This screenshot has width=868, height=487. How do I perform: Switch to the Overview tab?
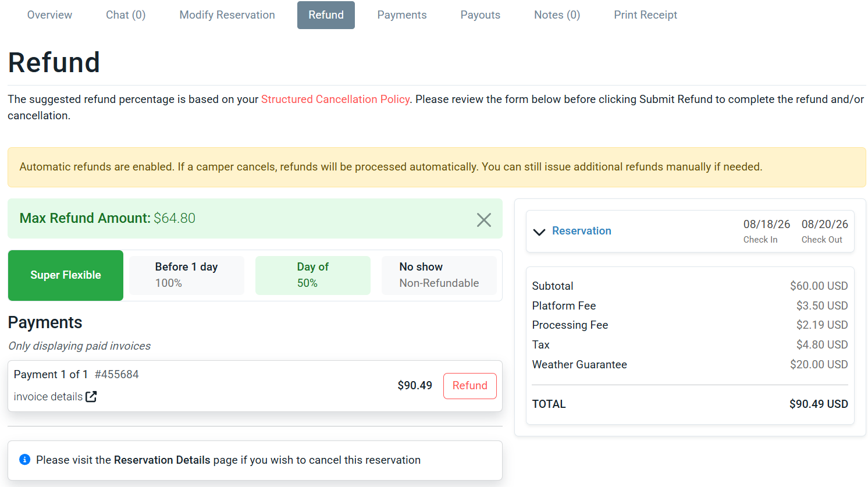click(x=49, y=15)
